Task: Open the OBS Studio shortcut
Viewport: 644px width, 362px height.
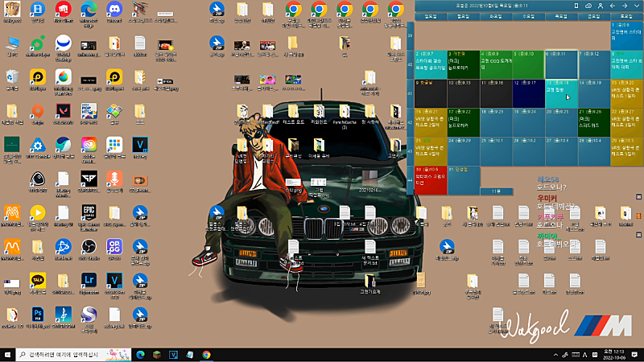Action: click(x=89, y=246)
